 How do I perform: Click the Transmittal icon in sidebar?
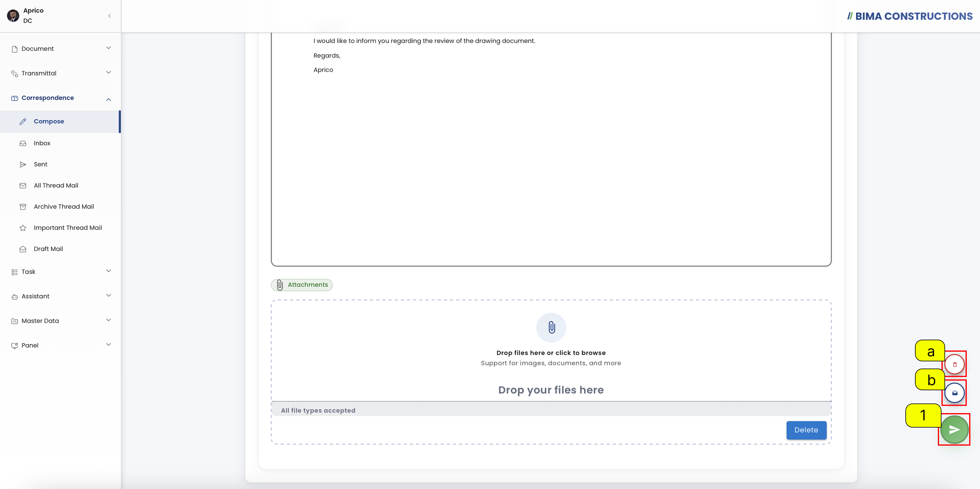(x=14, y=73)
